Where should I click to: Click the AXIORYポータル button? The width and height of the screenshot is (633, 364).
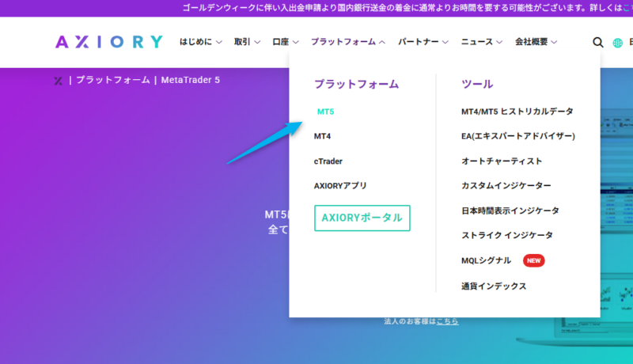[x=362, y=218]
